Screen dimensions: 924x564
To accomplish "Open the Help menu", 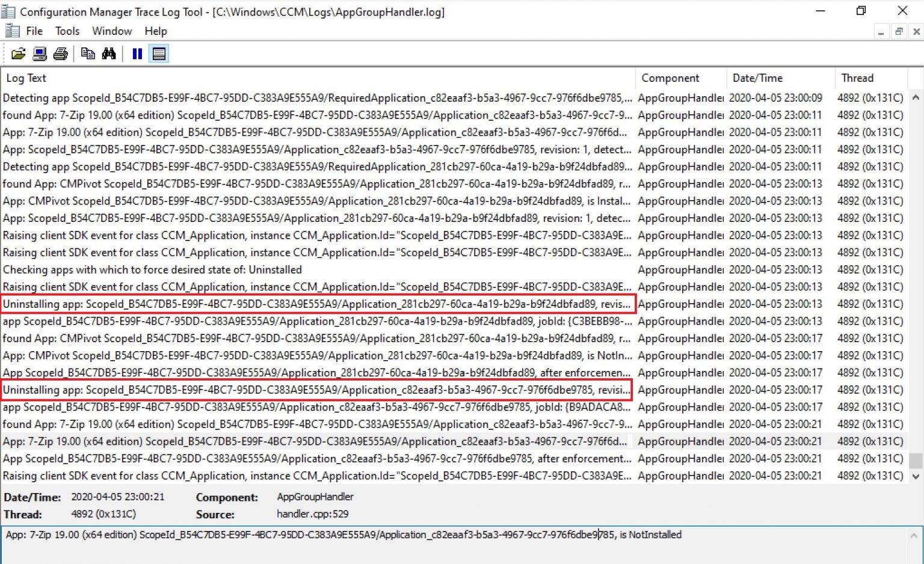I will (x=155, y=31).
